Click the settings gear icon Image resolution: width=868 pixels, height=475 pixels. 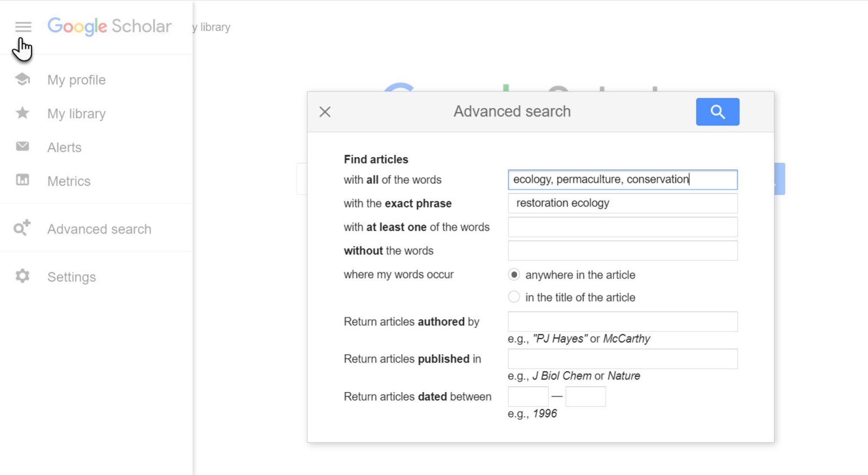click(x=22, y=276)
